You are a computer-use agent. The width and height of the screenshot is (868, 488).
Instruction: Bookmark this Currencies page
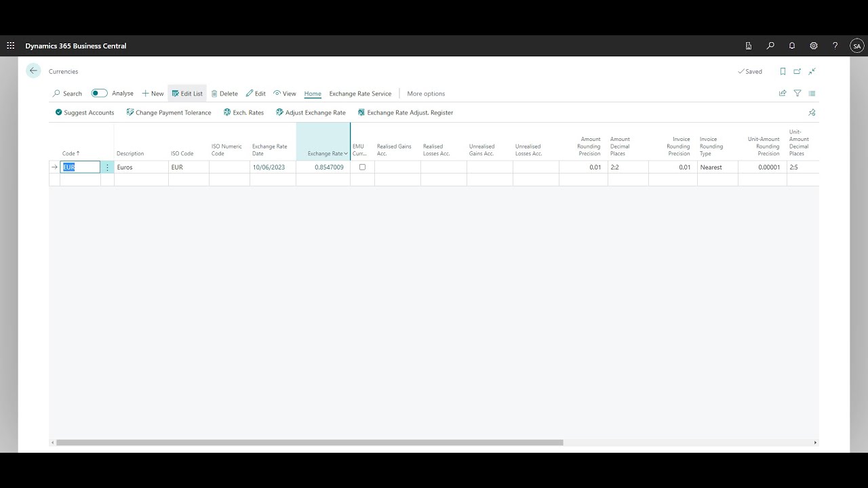tap(783, 71)
